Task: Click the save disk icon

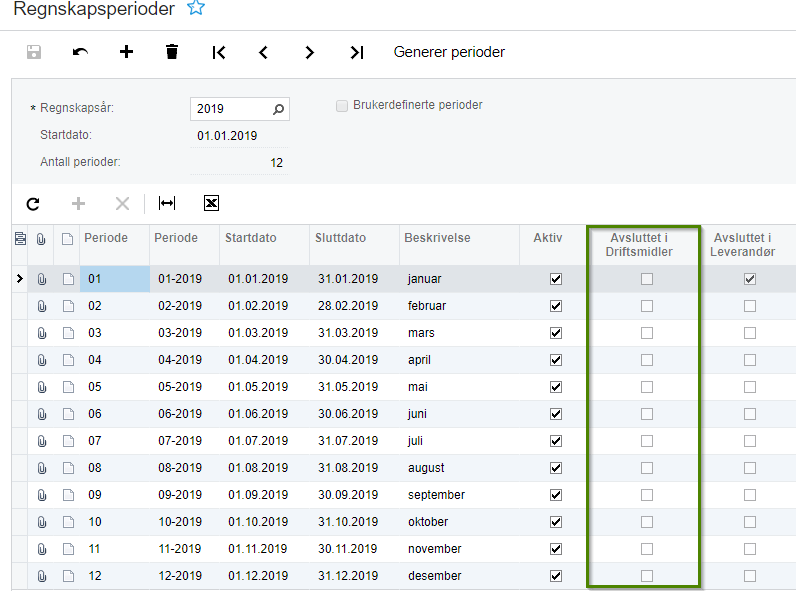Action: [x=34, y=52]
